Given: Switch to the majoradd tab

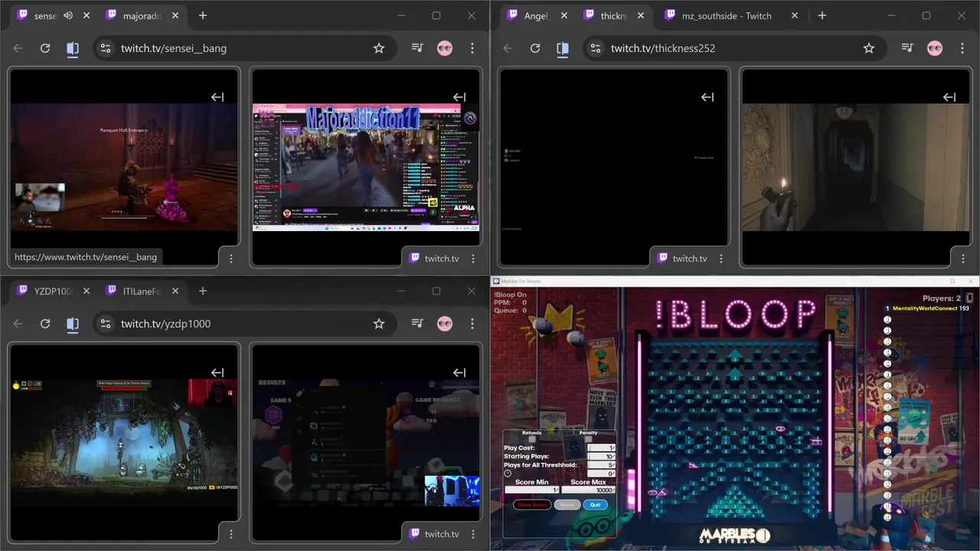Looking at the screenshot, I should point(143,15).
